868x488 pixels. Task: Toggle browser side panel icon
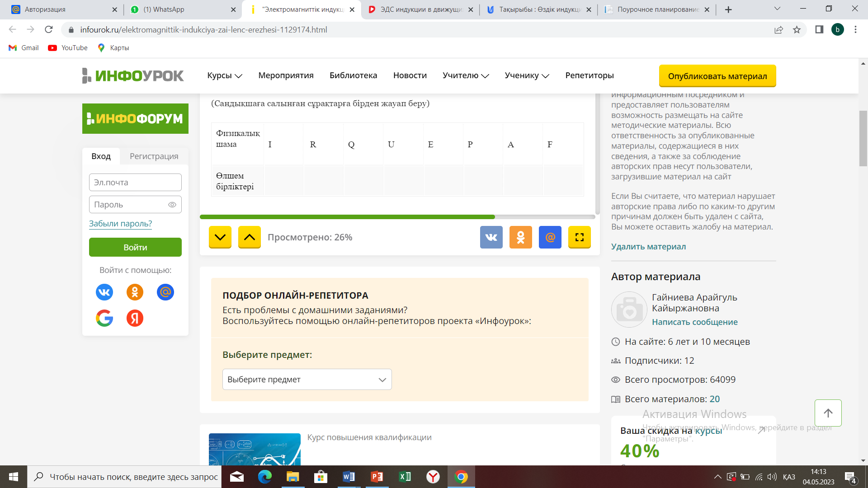tap(819, 30)
